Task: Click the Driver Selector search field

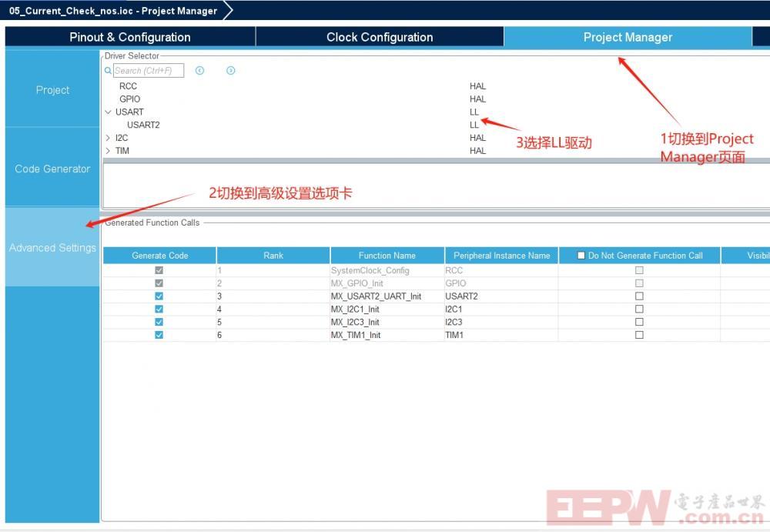Action: point(149,71)
